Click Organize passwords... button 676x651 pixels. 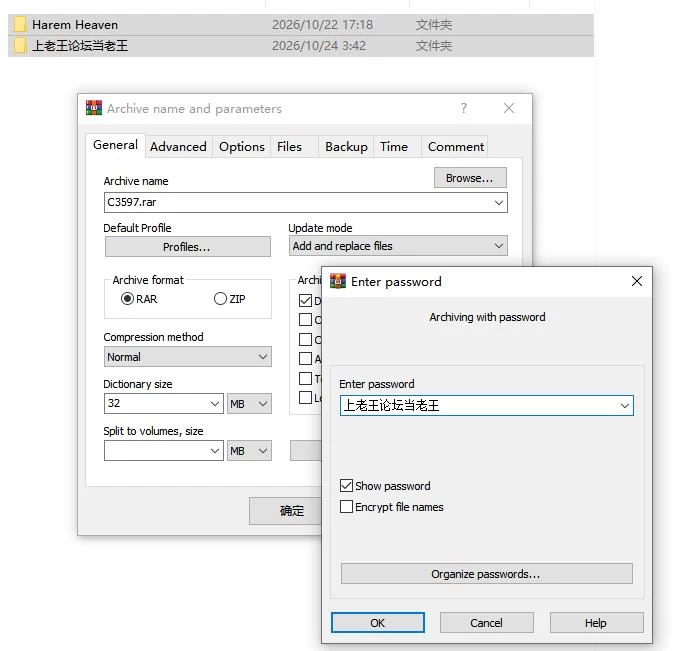[486, 574]
